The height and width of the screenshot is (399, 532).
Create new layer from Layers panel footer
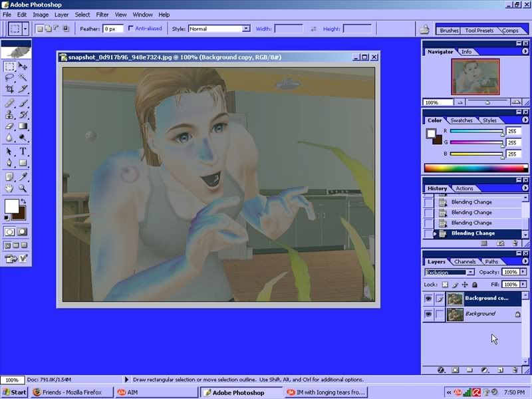(x=500, y=370)
